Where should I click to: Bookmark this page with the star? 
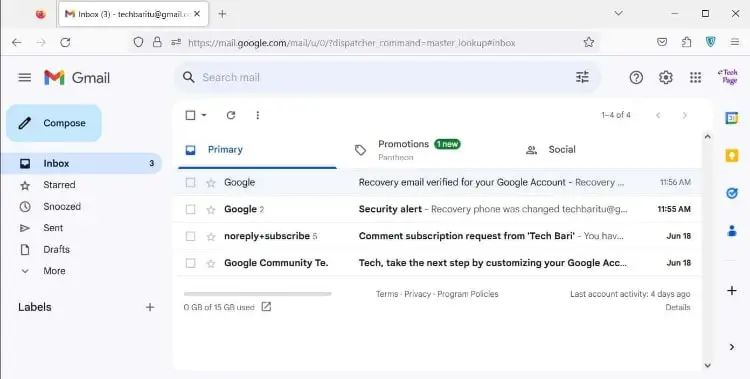[589, 42]
